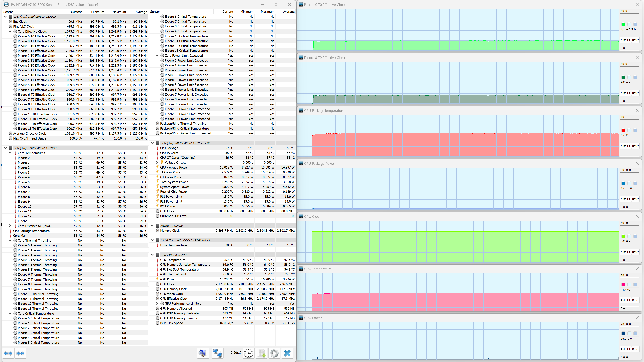The width and height of the screenshot is (644, 362).
Task: Expand the Voltage Offsets row
Action: tap(157, 162)
